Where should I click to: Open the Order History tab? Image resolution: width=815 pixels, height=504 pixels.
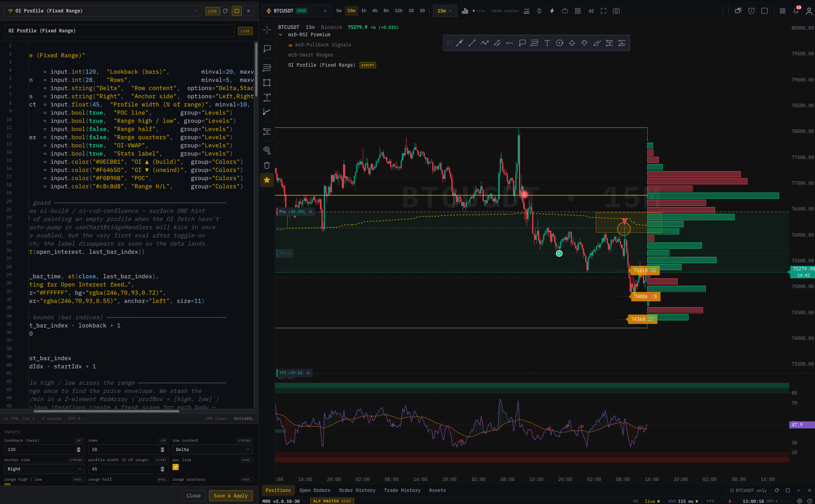pos(357,490)
